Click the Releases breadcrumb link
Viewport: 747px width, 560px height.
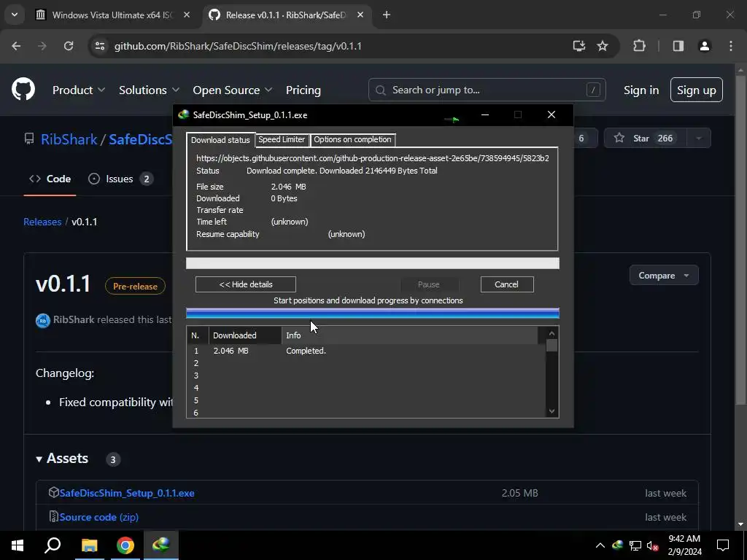[42, 222]
